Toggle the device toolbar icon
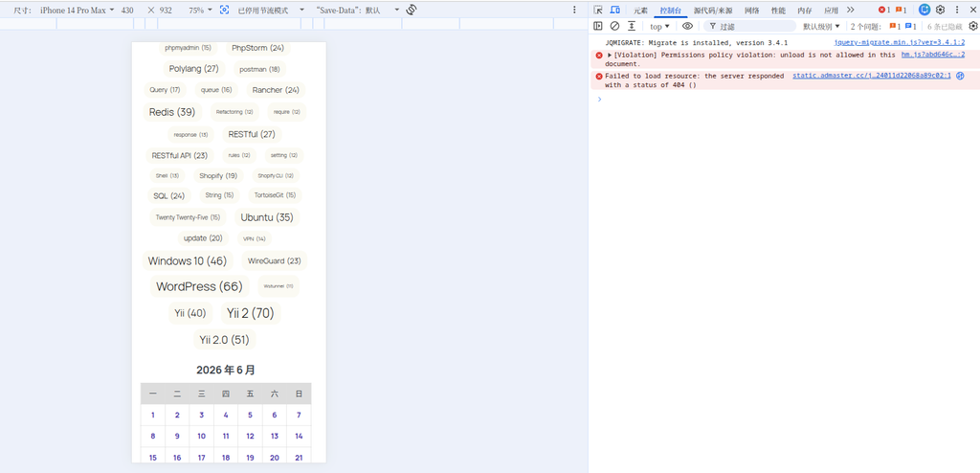980x473 pixels. point(615,10)
